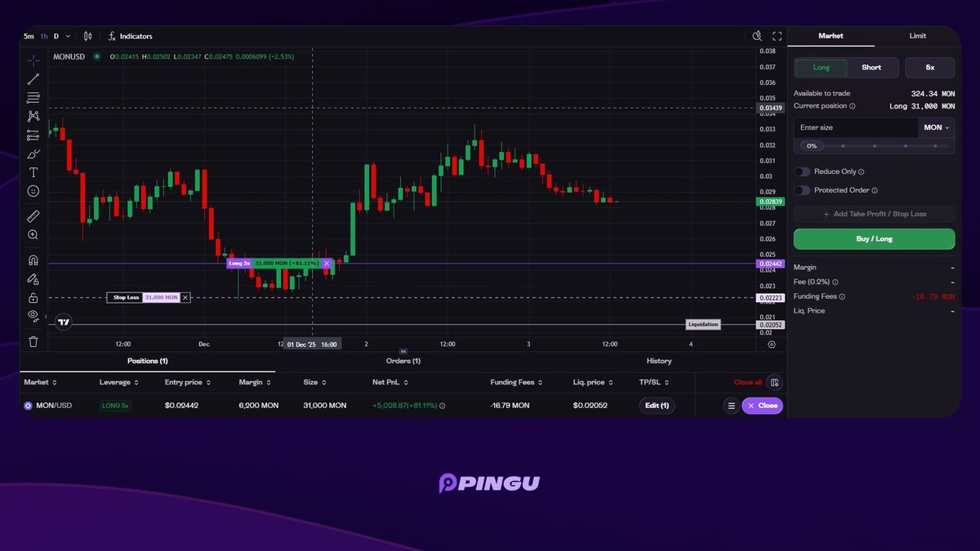Open the Orders (1) tab
This screenshot has width=980, height=551.
[x=403, y=361]
